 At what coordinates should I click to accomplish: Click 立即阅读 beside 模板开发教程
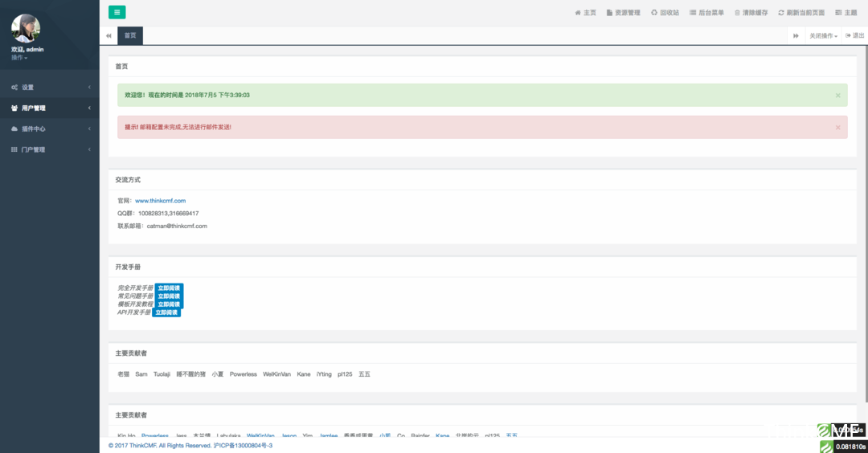click(x=169, y=304)
